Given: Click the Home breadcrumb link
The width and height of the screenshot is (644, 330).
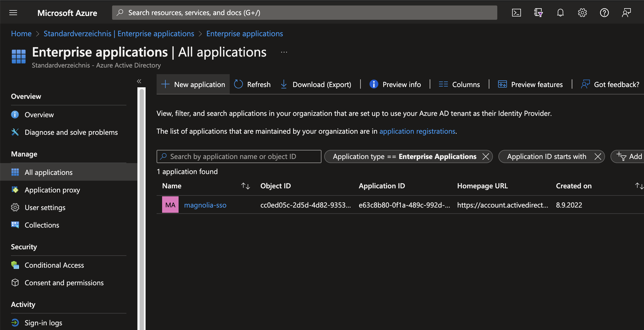Looking at the screenshot, I should pyautogui.click(x=21, y=33).
